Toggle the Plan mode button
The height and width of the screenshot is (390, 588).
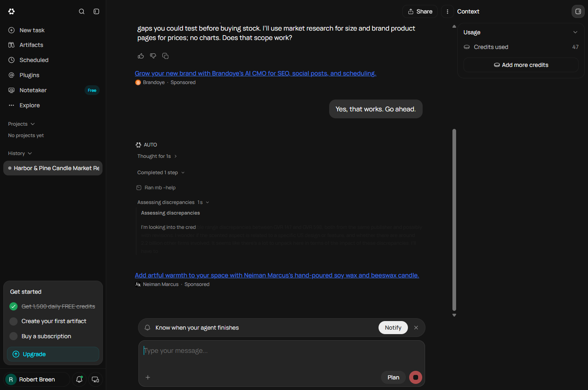[394, 377]
